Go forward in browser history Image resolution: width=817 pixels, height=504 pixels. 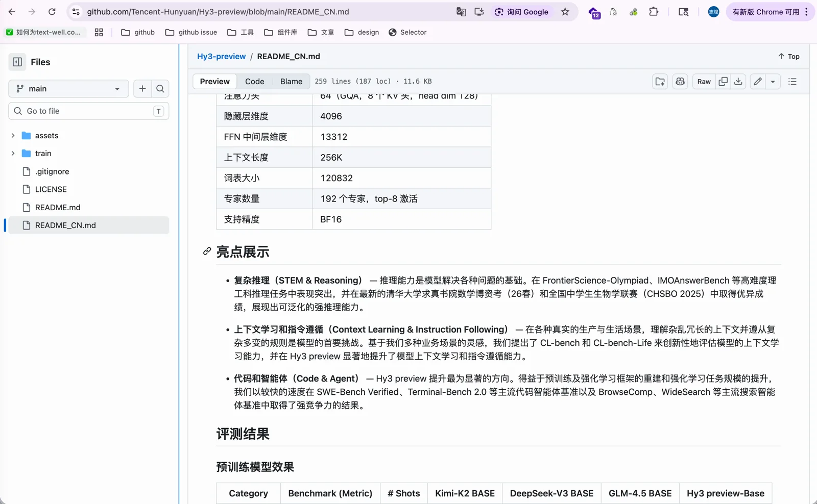tap(32, 12)
